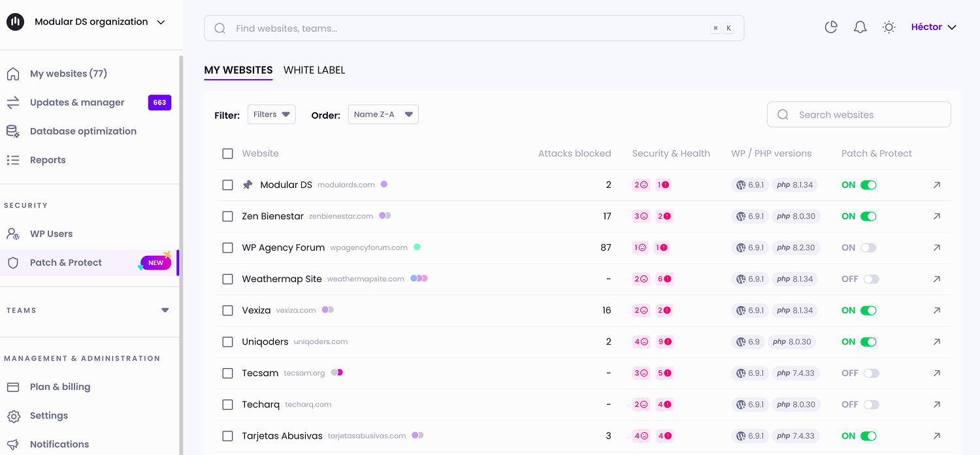Image resolution: width=980 pixels, height=455 pixels.
Task: Click WordPress version badge for Vexiza
Action: point(749,310)
